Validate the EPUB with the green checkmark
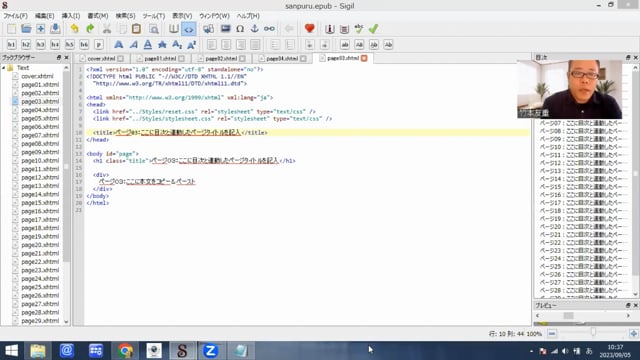640x360 pixels. (373, 29)
